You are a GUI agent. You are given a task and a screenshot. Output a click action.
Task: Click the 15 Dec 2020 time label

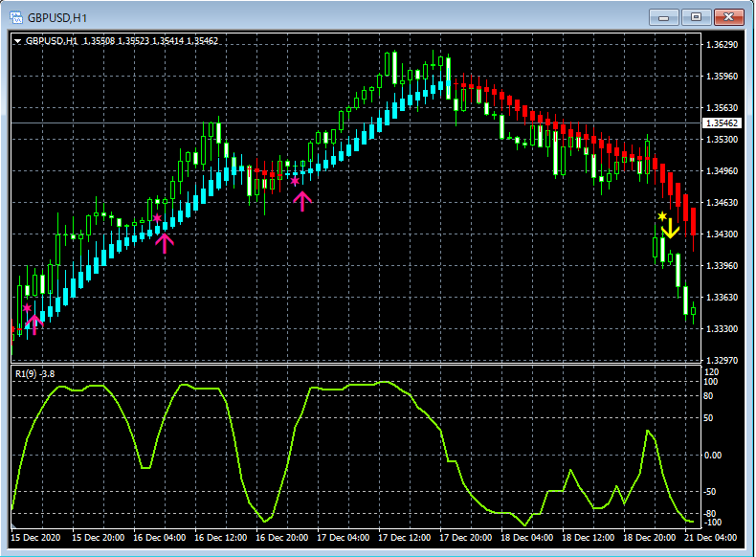[x=35, y=537]
